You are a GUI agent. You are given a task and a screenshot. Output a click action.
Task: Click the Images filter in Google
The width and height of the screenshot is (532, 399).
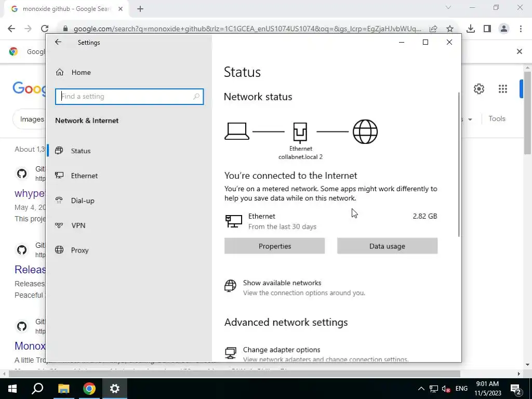[32, 119]
